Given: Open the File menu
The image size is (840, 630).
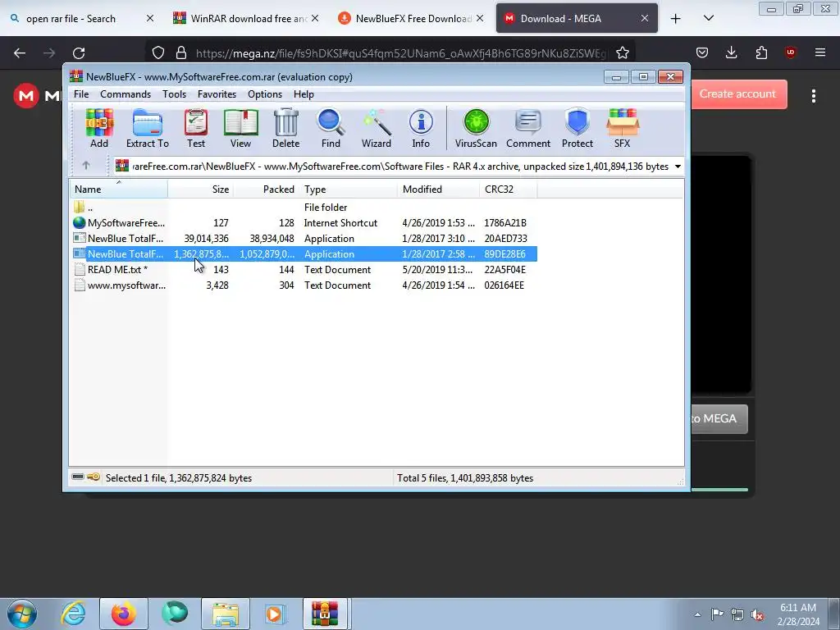Looking at the screenshot, I should (x=81, y=94).
